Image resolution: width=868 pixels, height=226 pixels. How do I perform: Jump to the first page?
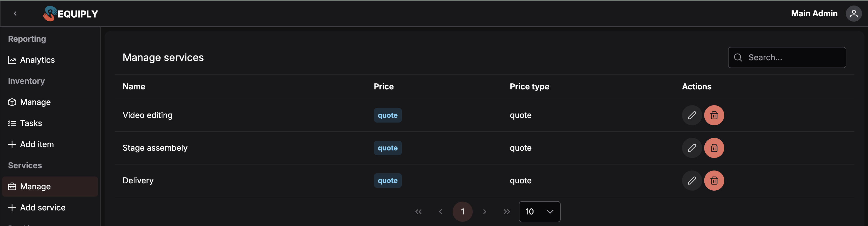tap(418, 212)
